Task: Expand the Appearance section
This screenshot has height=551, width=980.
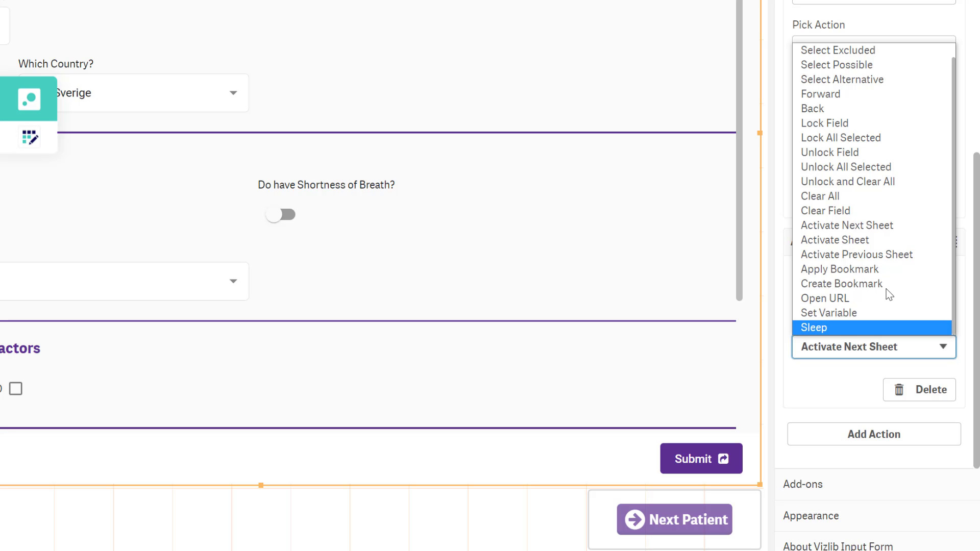Action: click(811, 516)
